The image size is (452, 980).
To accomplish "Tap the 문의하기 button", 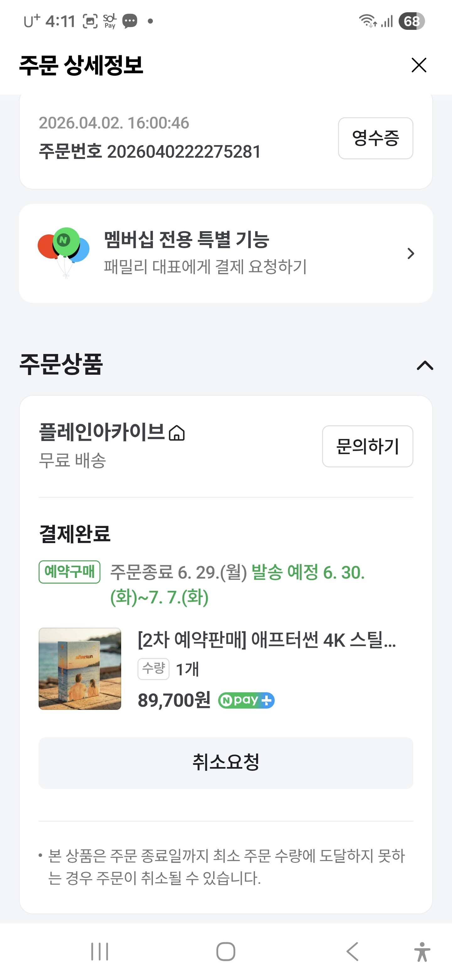I will pos(367,446).
